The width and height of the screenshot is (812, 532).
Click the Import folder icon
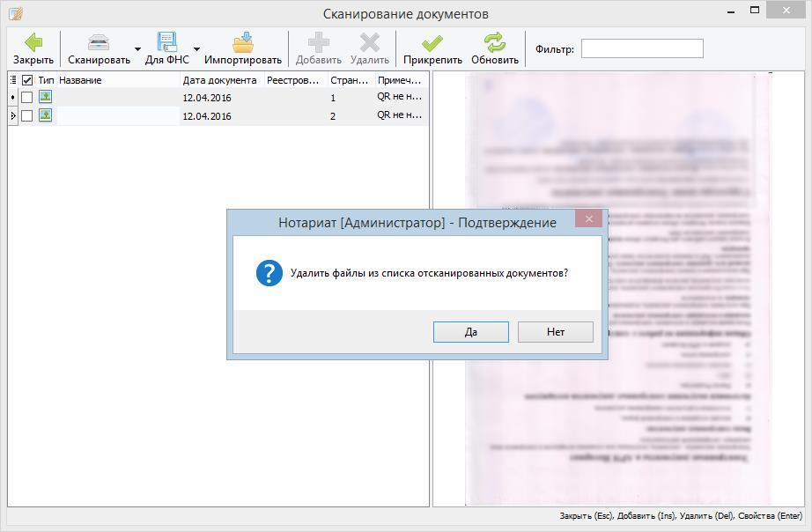[x=243, y=42]
